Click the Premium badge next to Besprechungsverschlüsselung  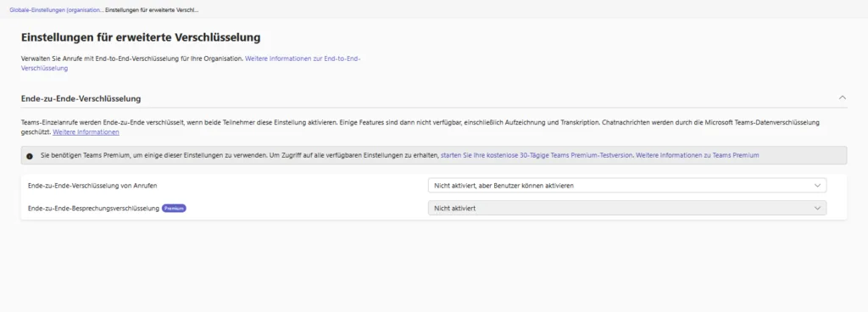[174, 208]
